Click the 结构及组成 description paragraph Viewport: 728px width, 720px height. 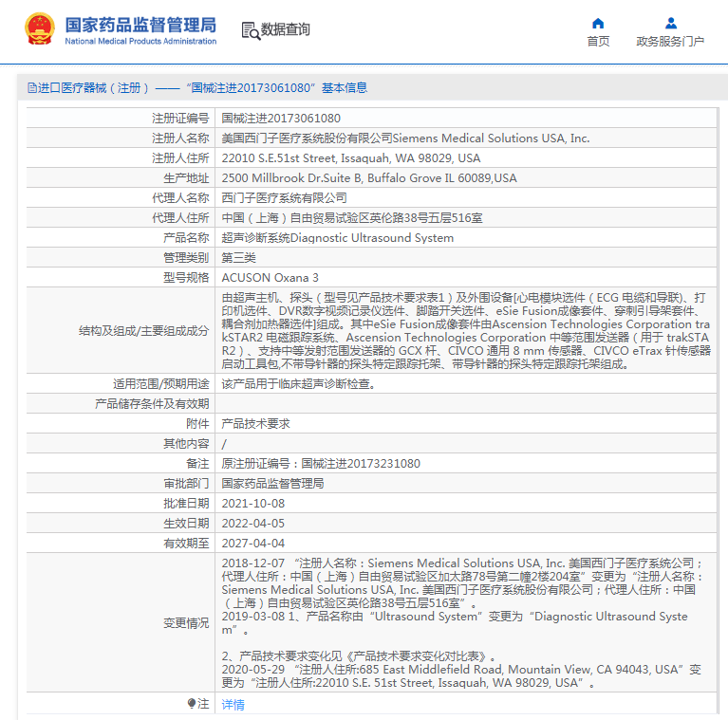pos(466,331)
